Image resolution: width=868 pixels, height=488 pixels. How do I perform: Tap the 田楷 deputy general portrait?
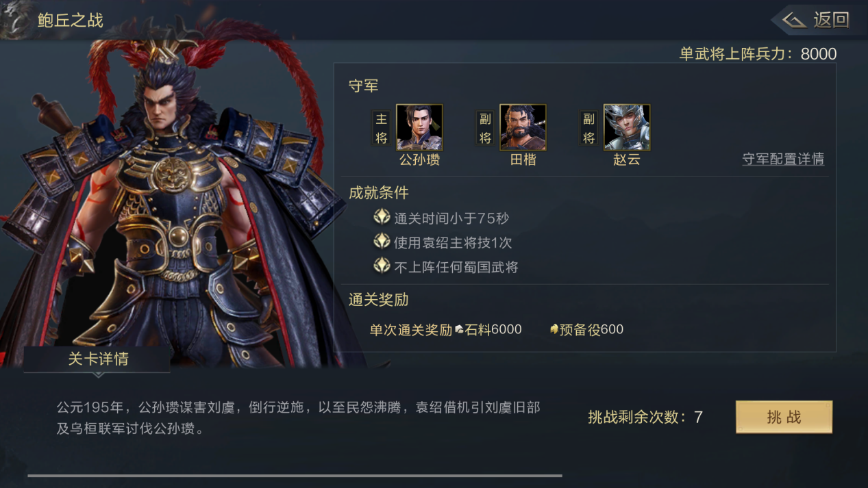coord(523,127)
